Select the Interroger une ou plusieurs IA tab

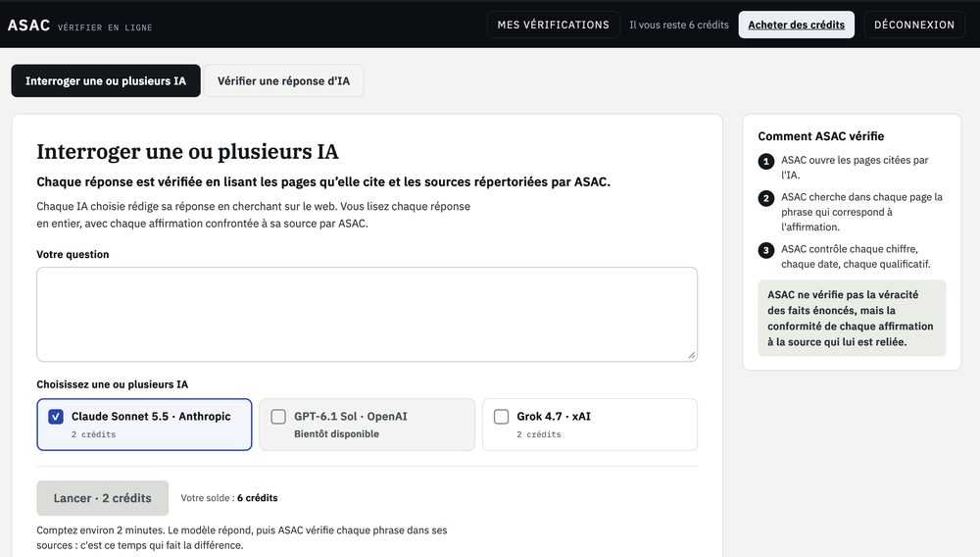point(106,80)
